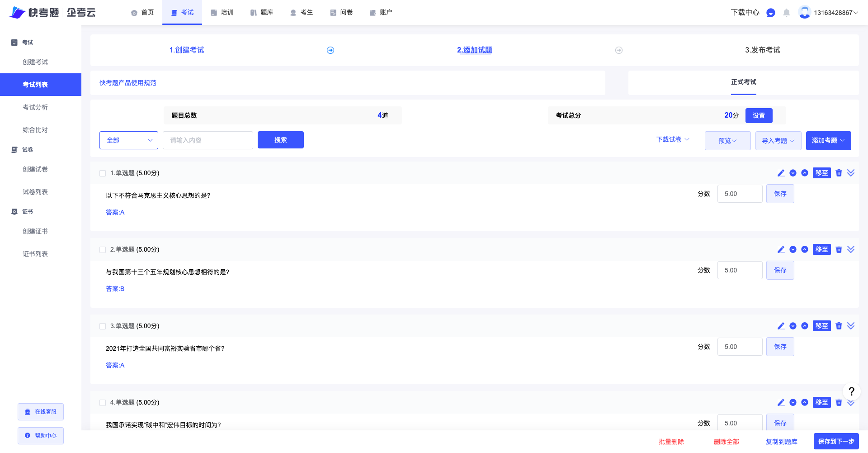Open 考试分析 in the sidebar
The width and height of the screenshot is (868, 453).
click(x=35, y=107)
